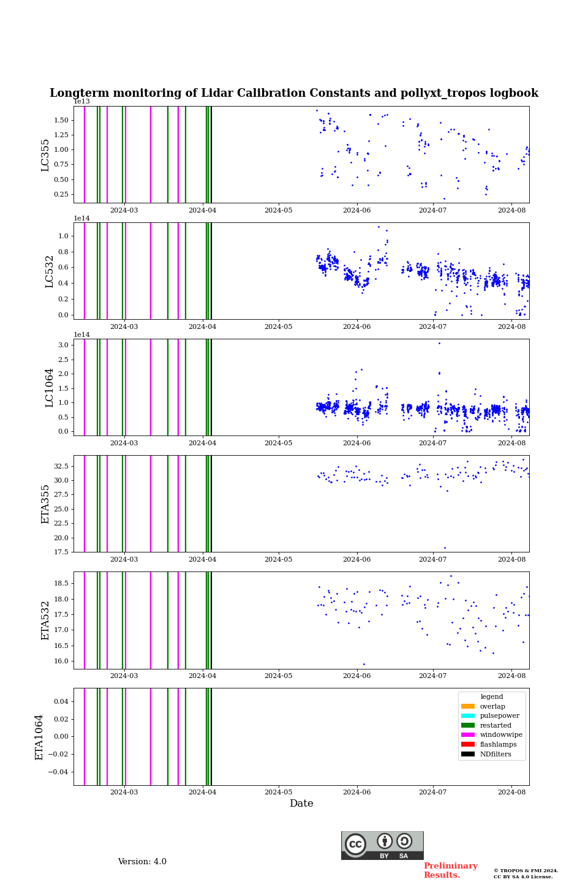
Task: Click the red Preliminary Results text
Action: tap(450, 870)
